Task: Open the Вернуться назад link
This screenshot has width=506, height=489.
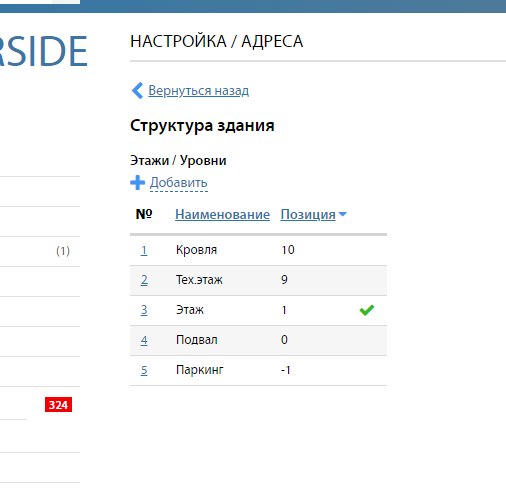Action: [198, 91]
